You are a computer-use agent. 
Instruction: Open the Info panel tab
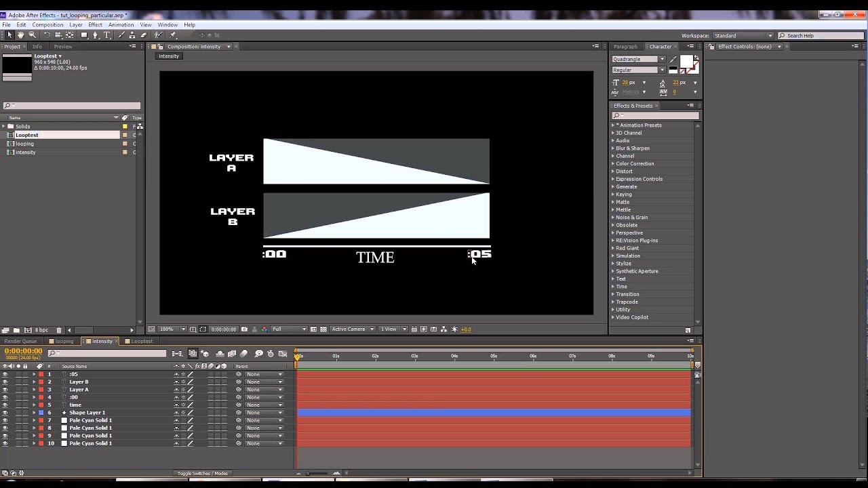pyautogui.click(x=37, y=47)
